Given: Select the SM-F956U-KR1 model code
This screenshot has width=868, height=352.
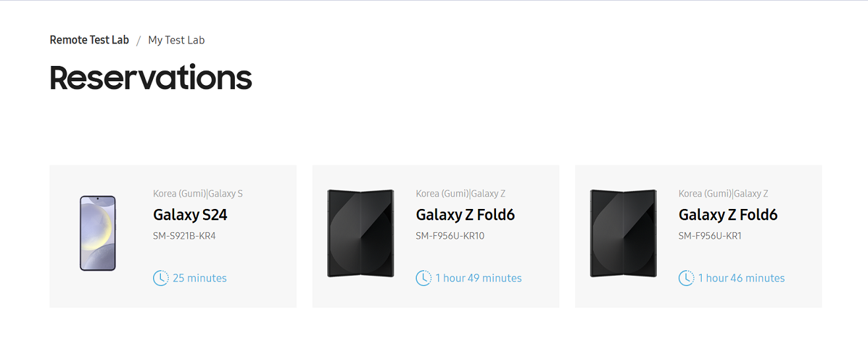Looking at the screenshot, I should pos(710,236).
